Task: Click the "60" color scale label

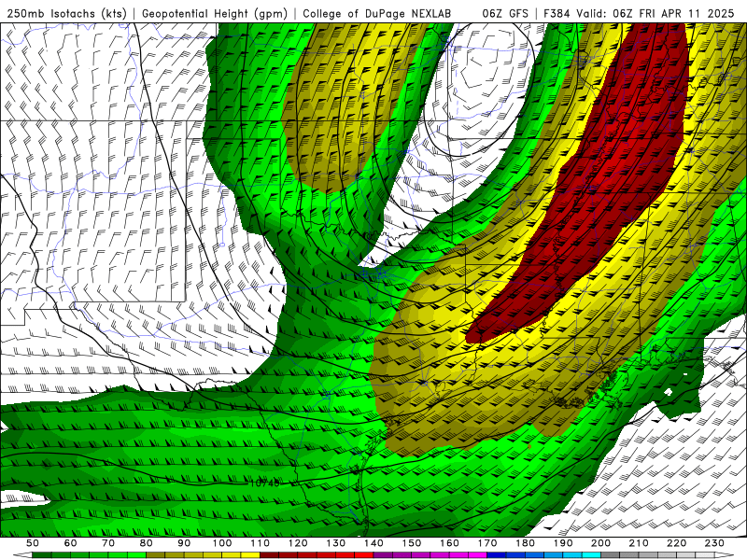Action: pyautogui.click(x=70, y=543)
